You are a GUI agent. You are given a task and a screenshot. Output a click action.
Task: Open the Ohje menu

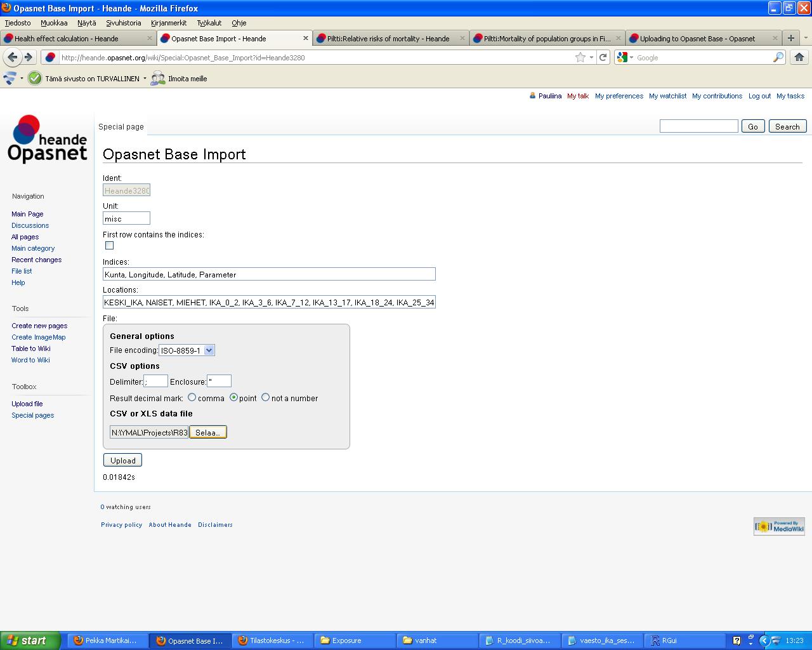click(x=239, y=23)
